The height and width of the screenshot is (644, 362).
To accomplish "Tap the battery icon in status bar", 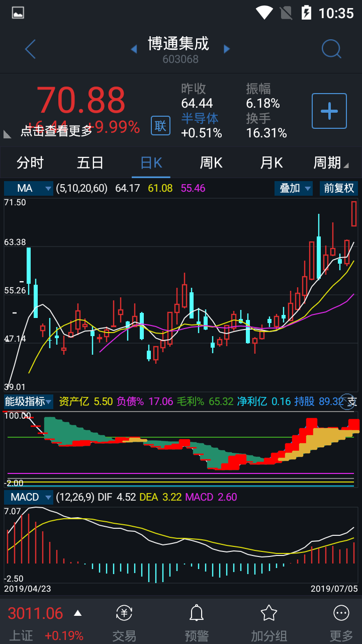I will pos(306,13).
